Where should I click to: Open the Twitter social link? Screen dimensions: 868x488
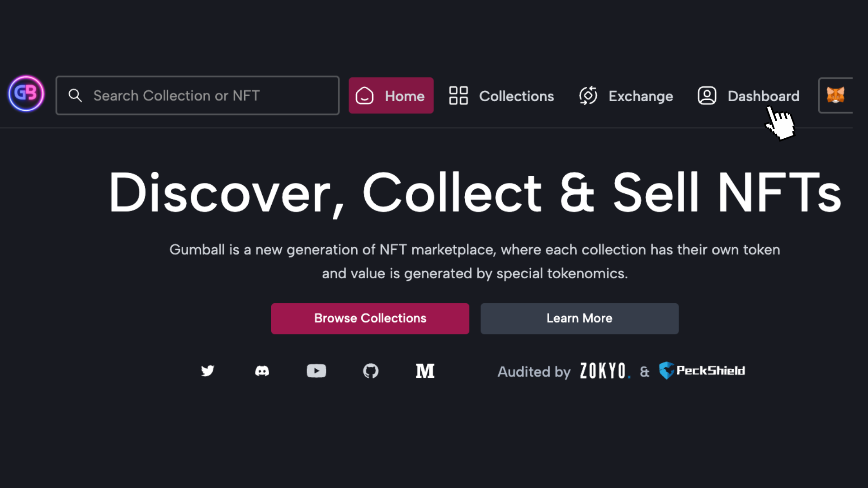pos(208,371)
